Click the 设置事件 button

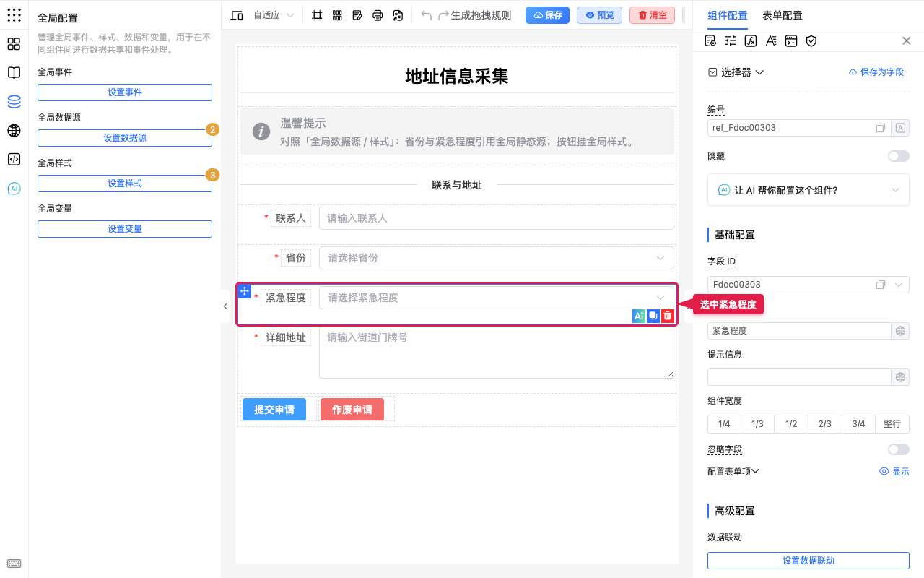125,92
